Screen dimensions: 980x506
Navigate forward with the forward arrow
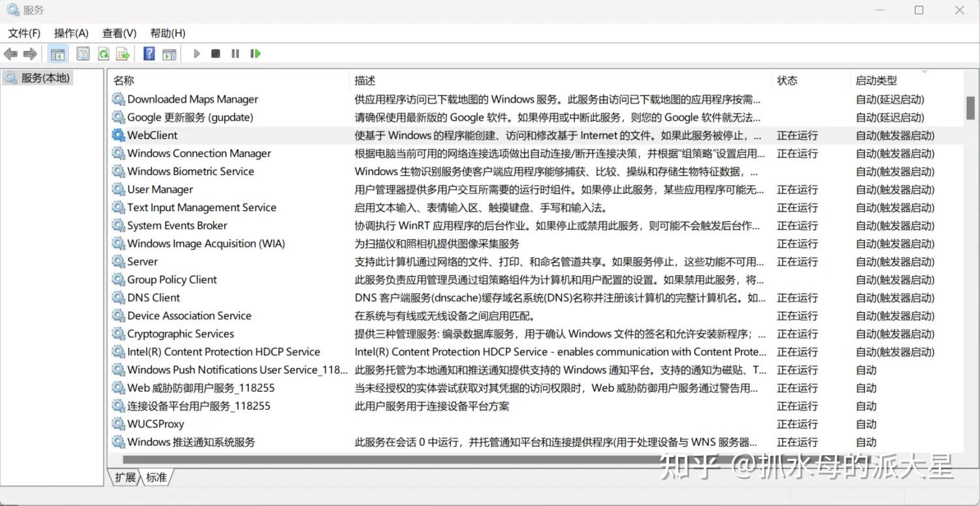pyautogui.click(x=30, y=54)
